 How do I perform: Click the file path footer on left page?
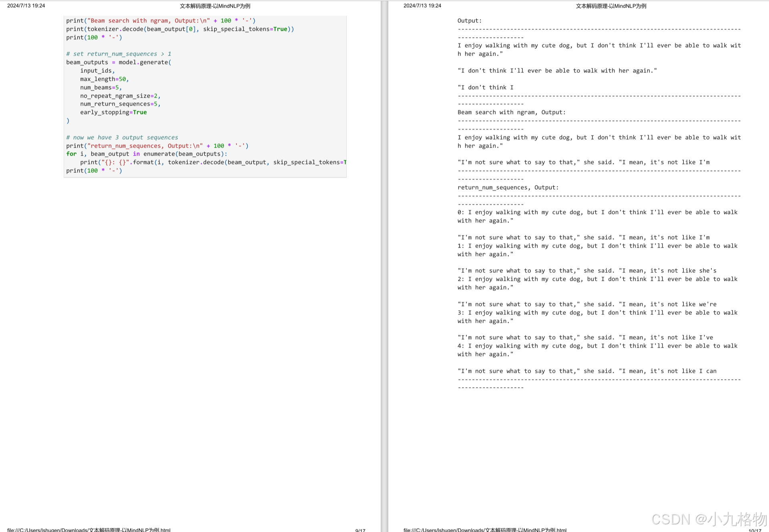click(89, 530)
